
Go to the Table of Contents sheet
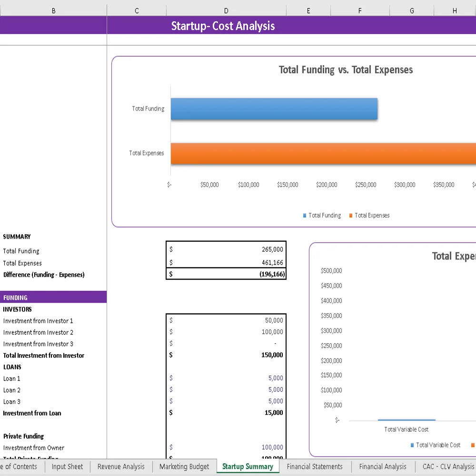tap(19, 467)
